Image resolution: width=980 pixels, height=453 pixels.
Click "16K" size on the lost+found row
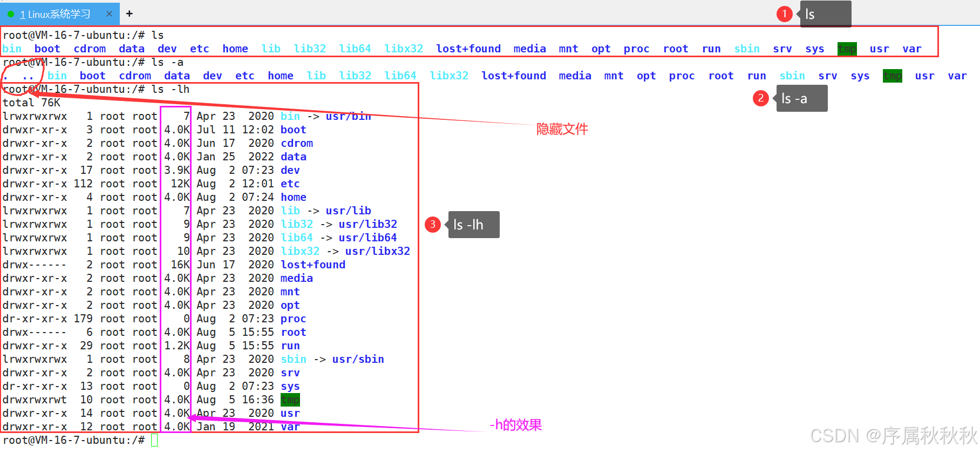click(x=180, y=265)
